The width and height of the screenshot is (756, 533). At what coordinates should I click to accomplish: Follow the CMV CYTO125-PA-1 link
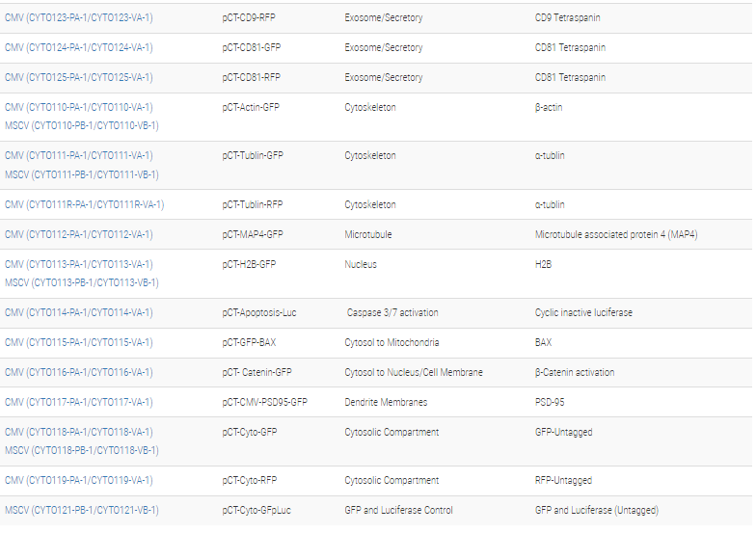pos(79,77)
